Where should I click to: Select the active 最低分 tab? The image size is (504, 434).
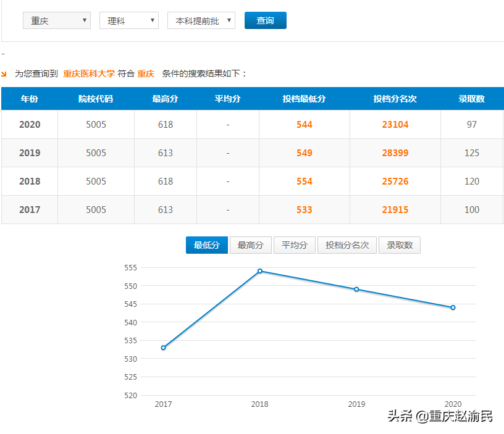[x=206, y=245]
